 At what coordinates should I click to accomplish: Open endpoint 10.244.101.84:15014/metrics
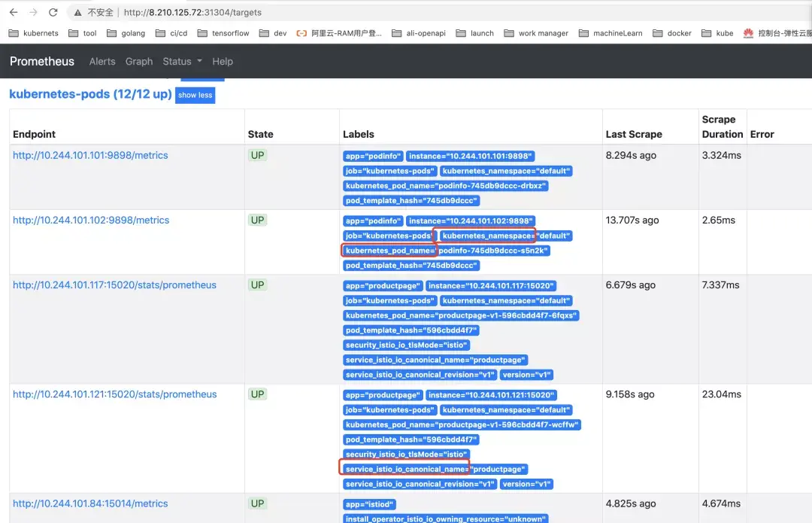90,504
